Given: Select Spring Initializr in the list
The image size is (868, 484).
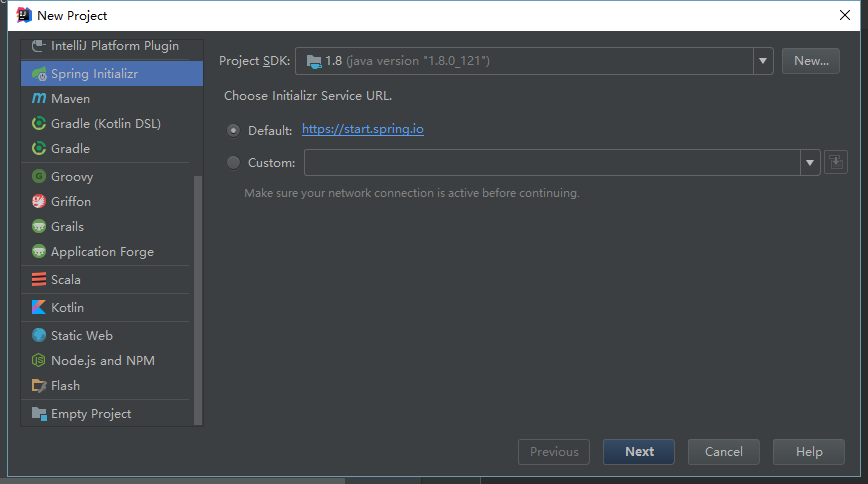Looking at the screenshot, I should (x=112, y=74).
